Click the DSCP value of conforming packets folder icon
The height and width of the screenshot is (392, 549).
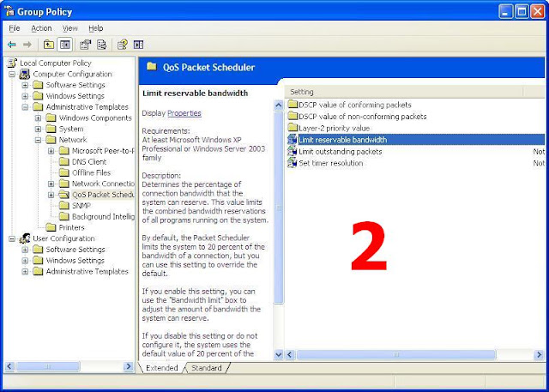293,105
